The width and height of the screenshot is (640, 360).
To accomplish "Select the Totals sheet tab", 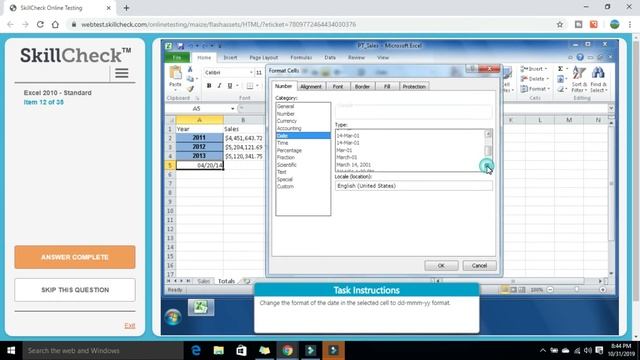I will coord(226,281).
